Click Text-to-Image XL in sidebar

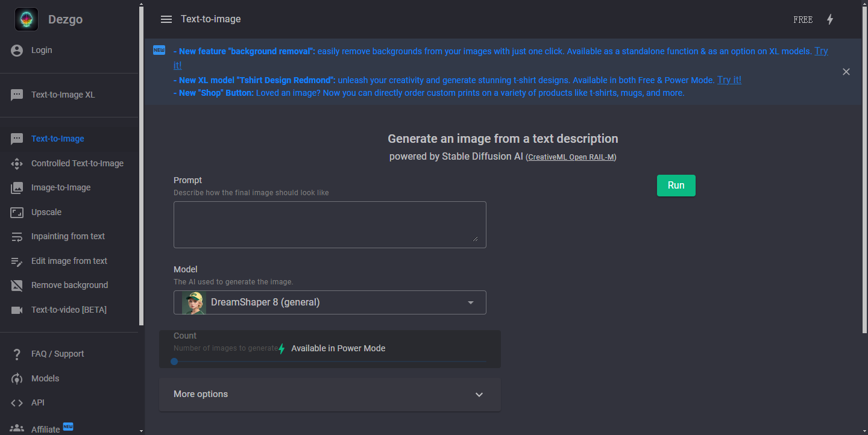coord(63,95)
